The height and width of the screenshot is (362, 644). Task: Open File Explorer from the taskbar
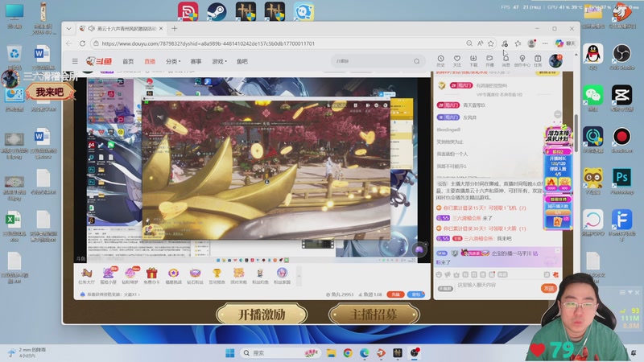[x=331, y=353]
